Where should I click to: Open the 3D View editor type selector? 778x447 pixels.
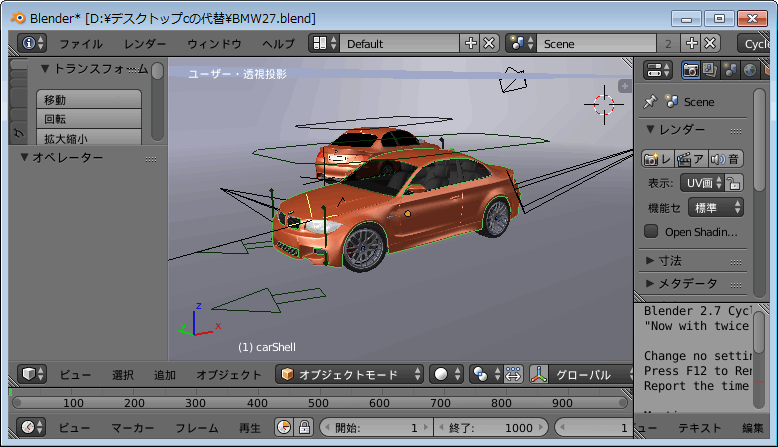point(32,374)
